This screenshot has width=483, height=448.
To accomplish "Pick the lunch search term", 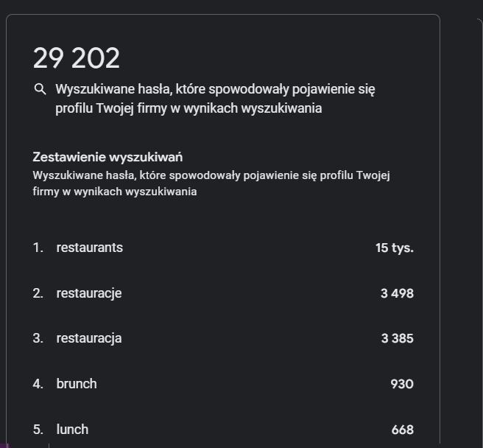I will tap(72, 429).
